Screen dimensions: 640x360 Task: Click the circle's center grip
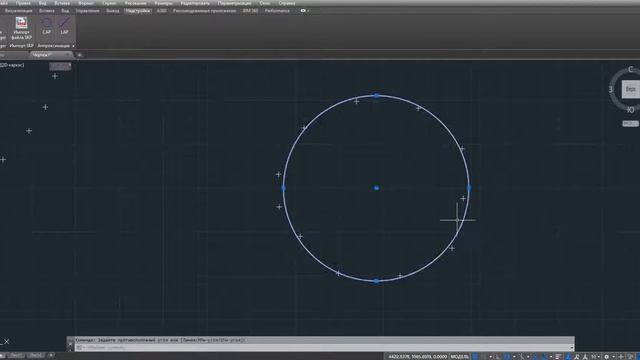(376, 188)
